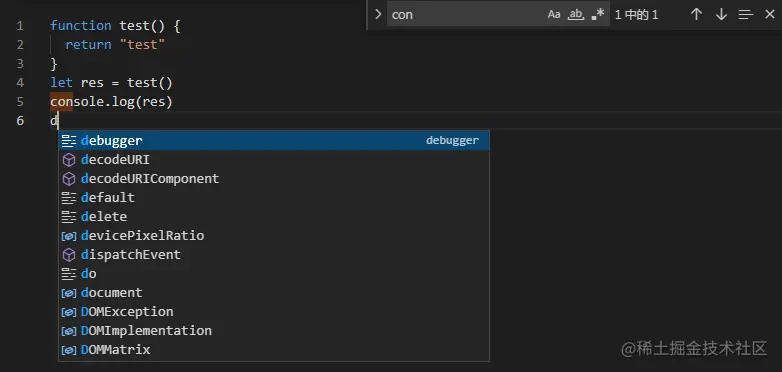The image size is (782, 372).
Task: Go to previous match arrow
Action: (x=696, y=14)
